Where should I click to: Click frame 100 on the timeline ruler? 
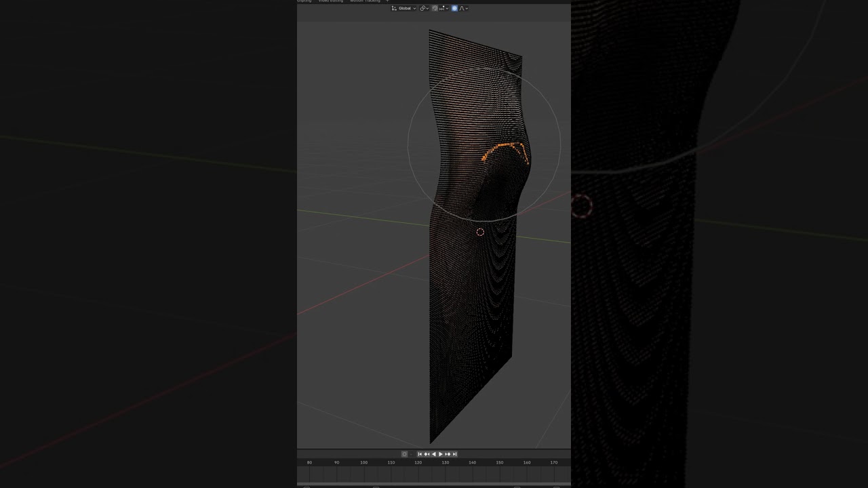pyautogui.click(x=364, y=462)
